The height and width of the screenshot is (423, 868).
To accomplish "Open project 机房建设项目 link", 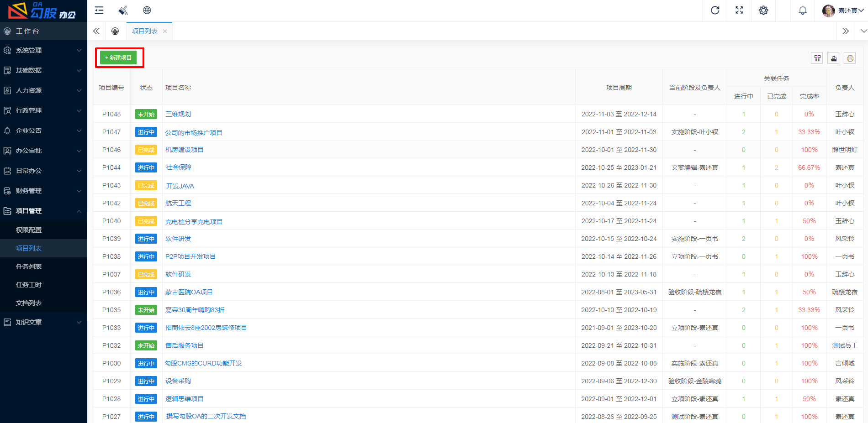I will point(185,150).
